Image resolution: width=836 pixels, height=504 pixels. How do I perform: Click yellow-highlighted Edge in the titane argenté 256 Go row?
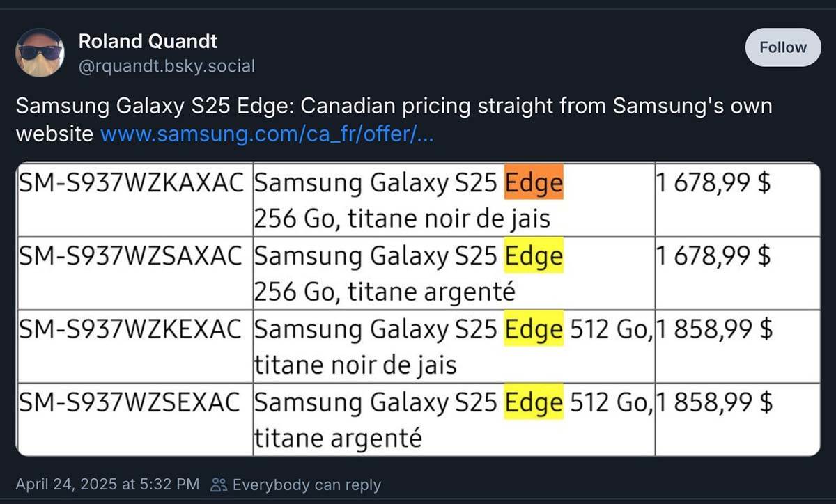[x=534, y=257]
